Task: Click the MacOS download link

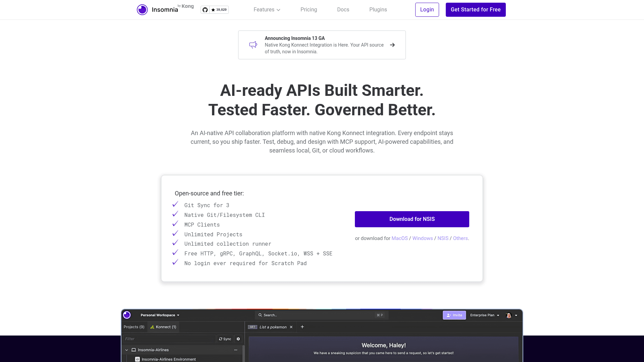Action: pyautogui.click(x=399, y=238)
